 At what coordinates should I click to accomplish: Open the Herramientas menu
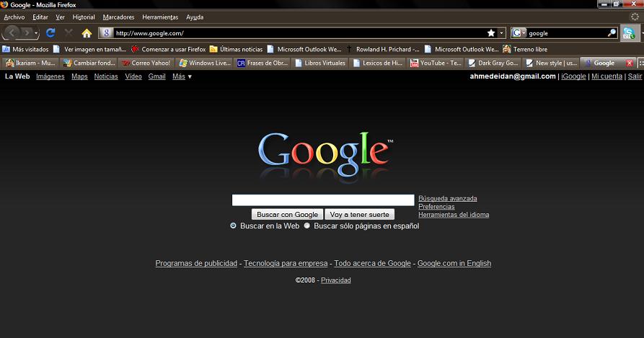(x=160, y=17)
